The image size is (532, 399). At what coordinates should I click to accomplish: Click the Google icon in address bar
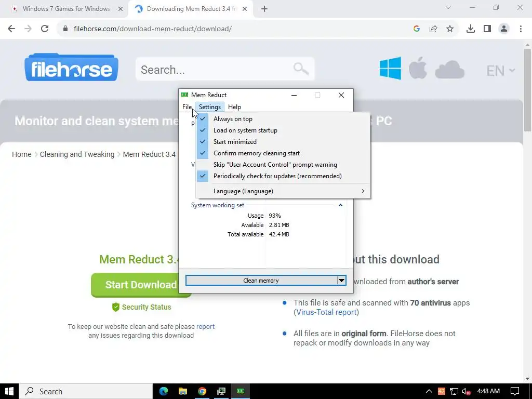click(417, 29)
